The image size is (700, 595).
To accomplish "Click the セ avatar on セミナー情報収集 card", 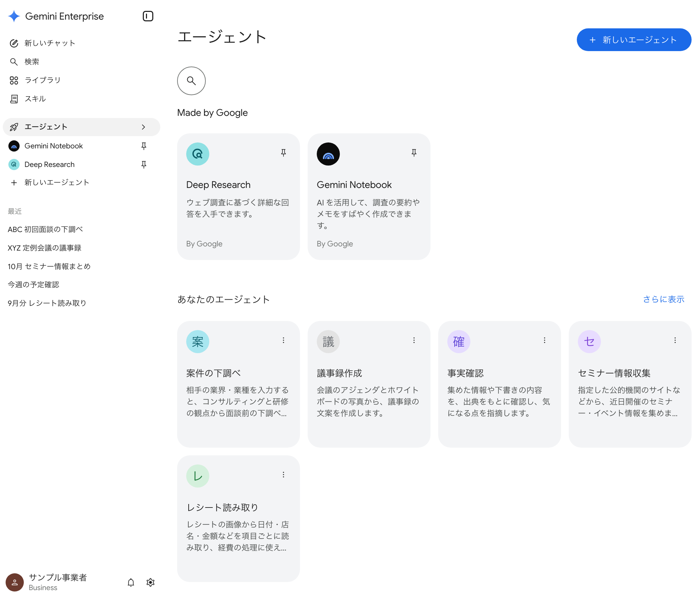I will coord(589,342).
